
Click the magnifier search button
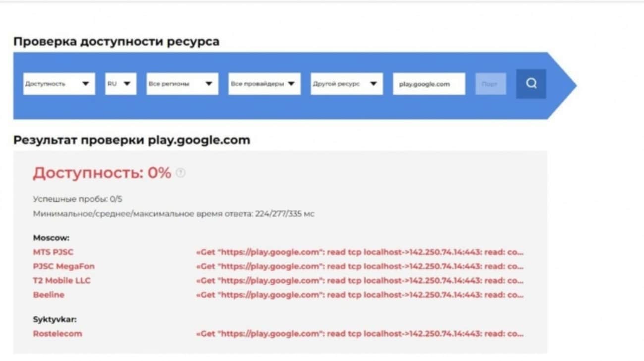click(x=531, y=84)
